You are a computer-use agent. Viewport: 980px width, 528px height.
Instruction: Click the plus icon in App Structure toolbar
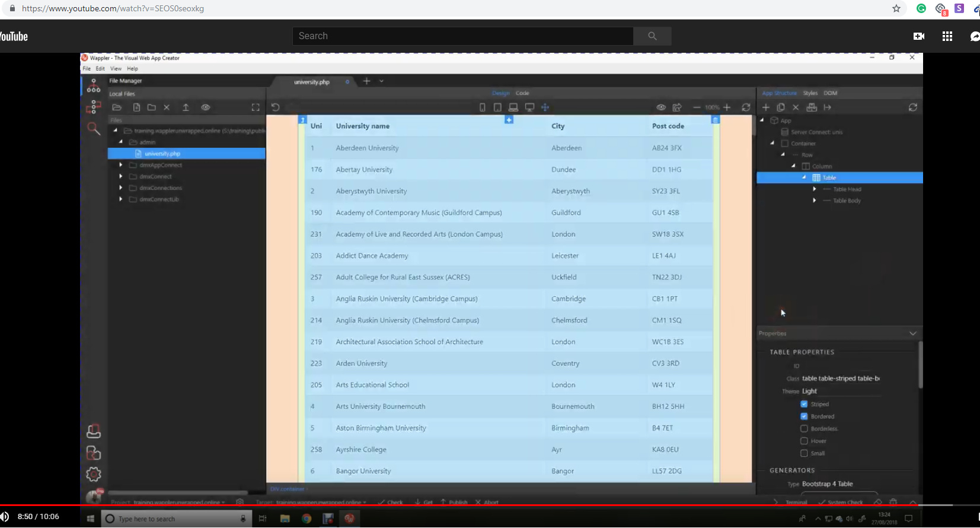click(x=765, y=107)
